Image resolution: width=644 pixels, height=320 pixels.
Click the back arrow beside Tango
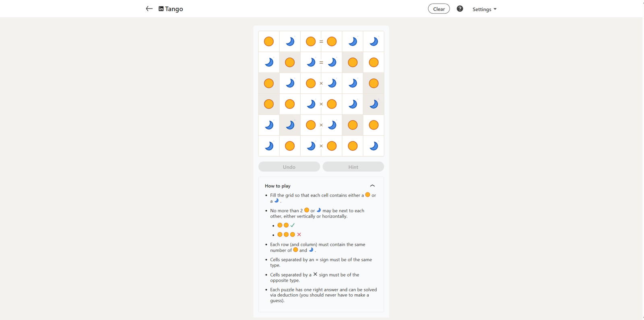click(x=149, y=9)
